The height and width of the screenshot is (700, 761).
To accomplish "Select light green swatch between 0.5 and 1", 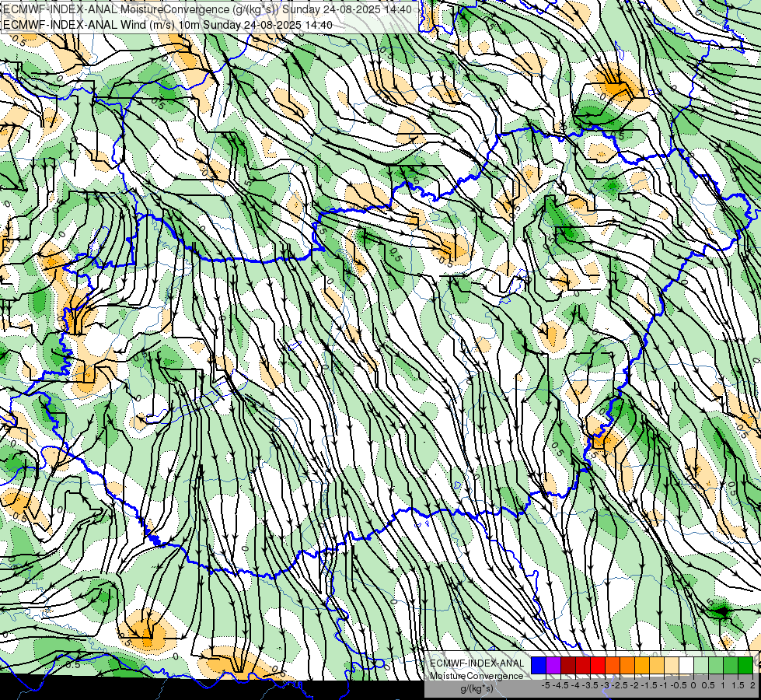I will (x=716, y=666).
